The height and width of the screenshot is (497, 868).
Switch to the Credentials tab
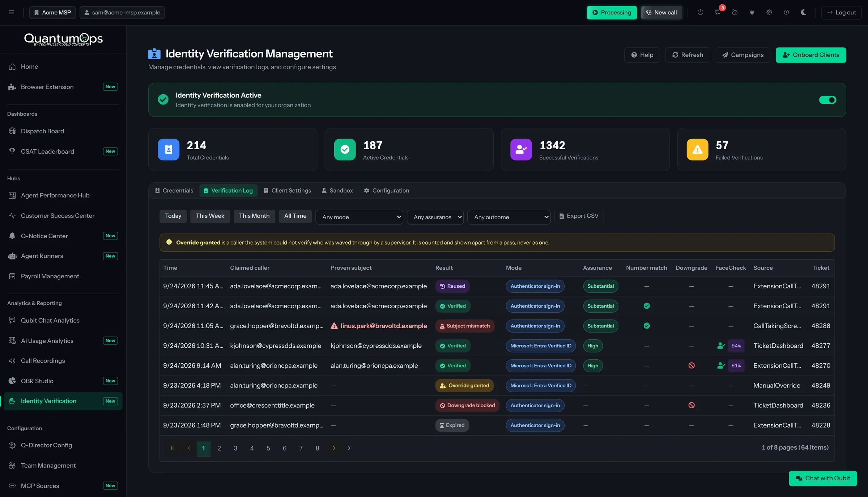(x=174, y=190)
